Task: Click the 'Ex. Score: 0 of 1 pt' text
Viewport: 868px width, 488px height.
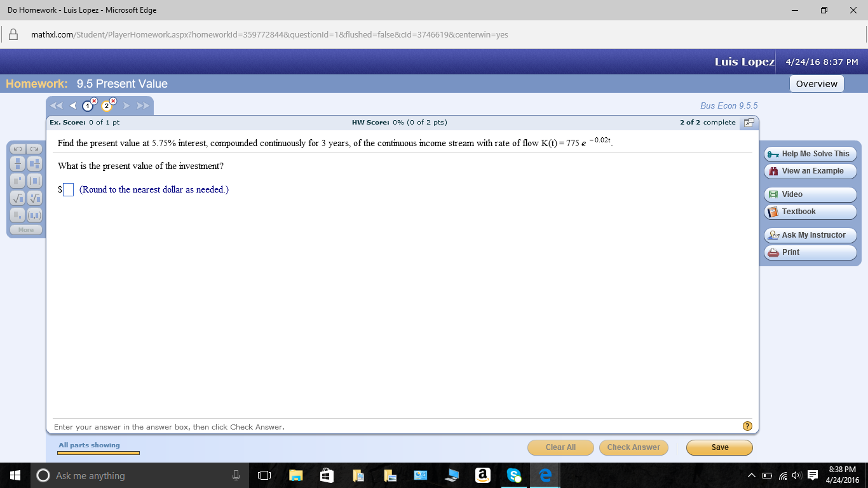Action: coord(85,122)
